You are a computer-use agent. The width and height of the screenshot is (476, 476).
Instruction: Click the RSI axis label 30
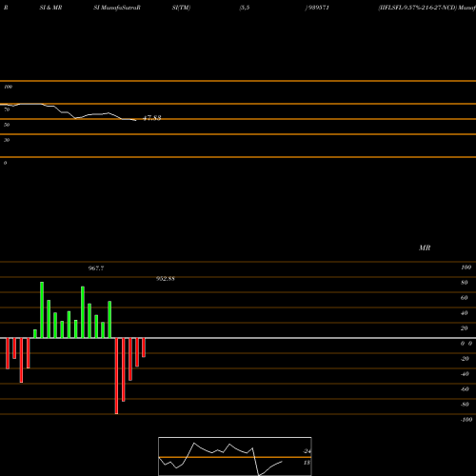point(7,140)
